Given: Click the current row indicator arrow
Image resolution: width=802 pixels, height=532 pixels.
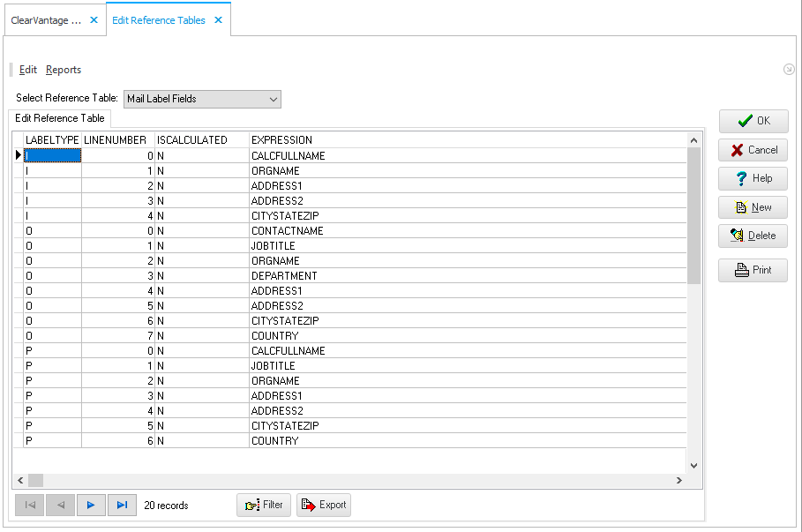Looking at the screenshot, I should (x=19, y=155).
